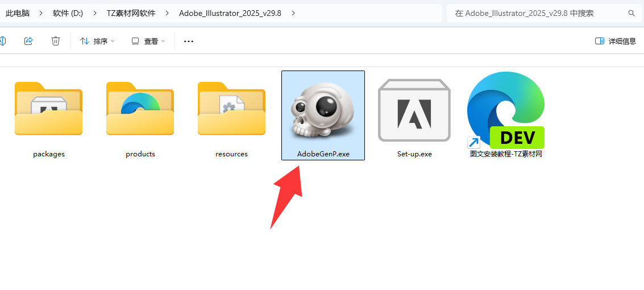This screenshot has height=290, width=644.
Task: Click Adobe_Illustrator_2025_v29.8 breadcrumb segment
Action: tap(230, 13)
